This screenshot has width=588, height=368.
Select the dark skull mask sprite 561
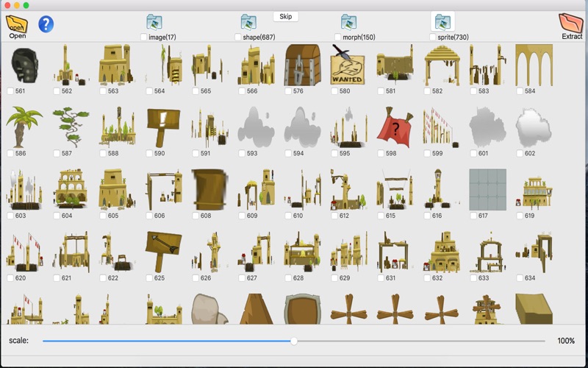[x=25, y=66]
